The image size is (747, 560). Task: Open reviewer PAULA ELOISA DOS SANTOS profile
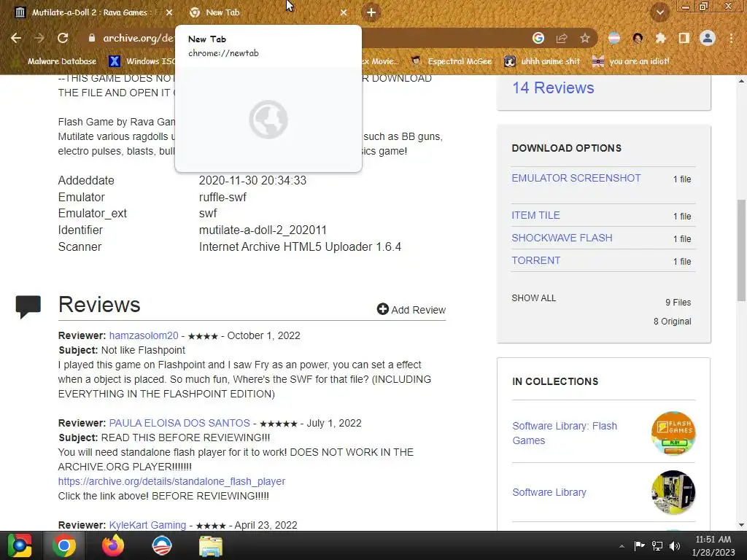179,424
